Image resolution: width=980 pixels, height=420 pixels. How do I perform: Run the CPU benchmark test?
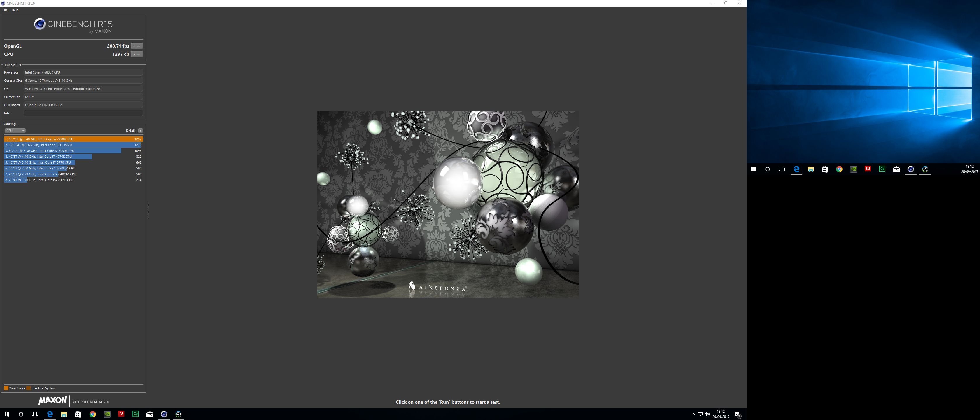[x=136, y=55]
